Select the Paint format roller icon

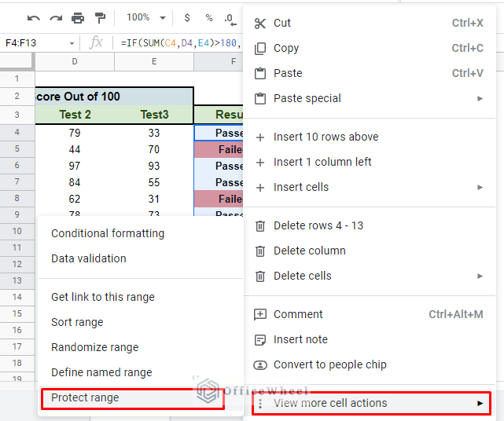click(x=100, y=18)
